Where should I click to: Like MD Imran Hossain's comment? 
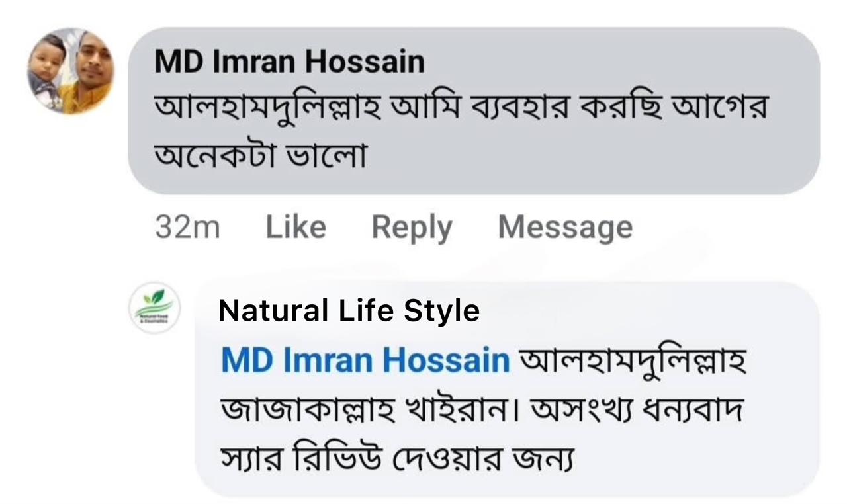pos(296,227)
